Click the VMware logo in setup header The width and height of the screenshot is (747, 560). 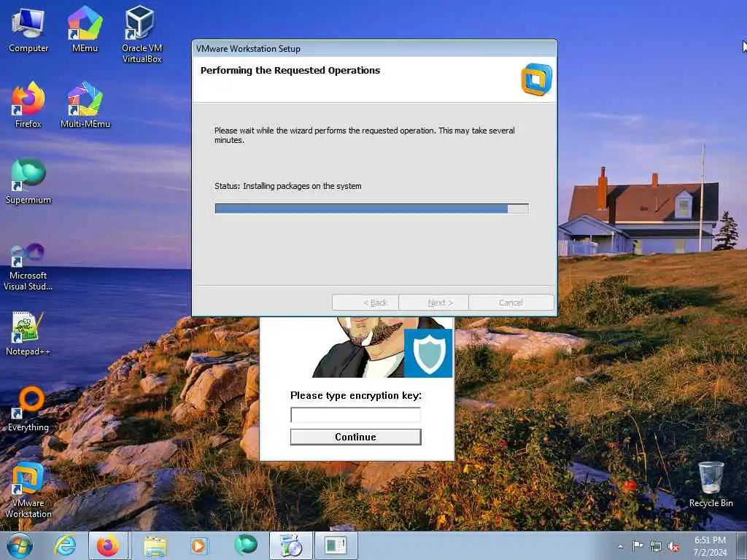[536, 79]
